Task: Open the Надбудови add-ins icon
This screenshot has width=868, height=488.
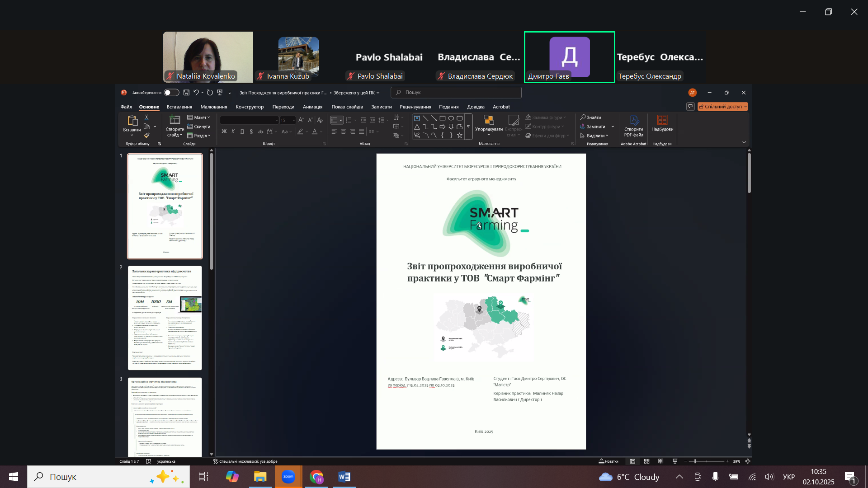Action: [x=662, y=120]
